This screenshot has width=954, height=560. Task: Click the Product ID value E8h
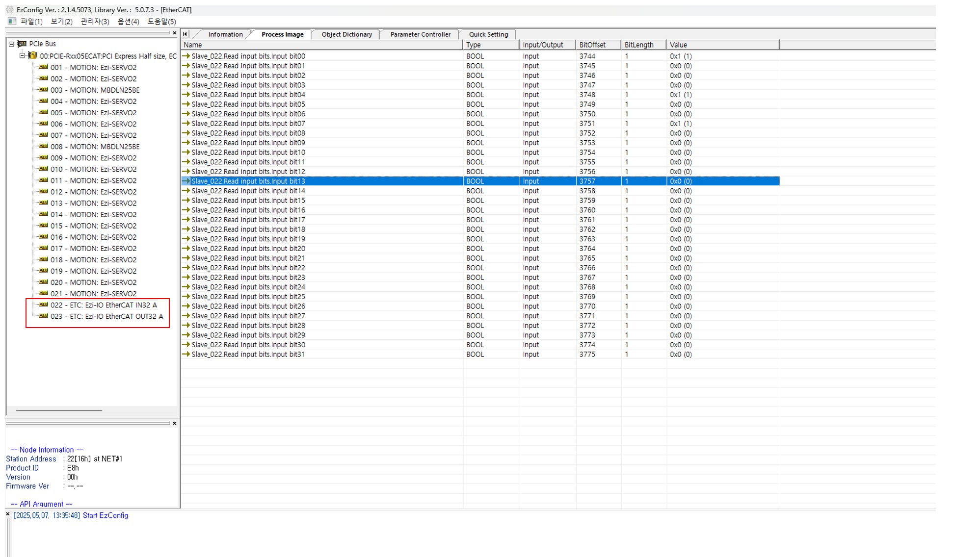pyautogui.click(x=73, y=468)
